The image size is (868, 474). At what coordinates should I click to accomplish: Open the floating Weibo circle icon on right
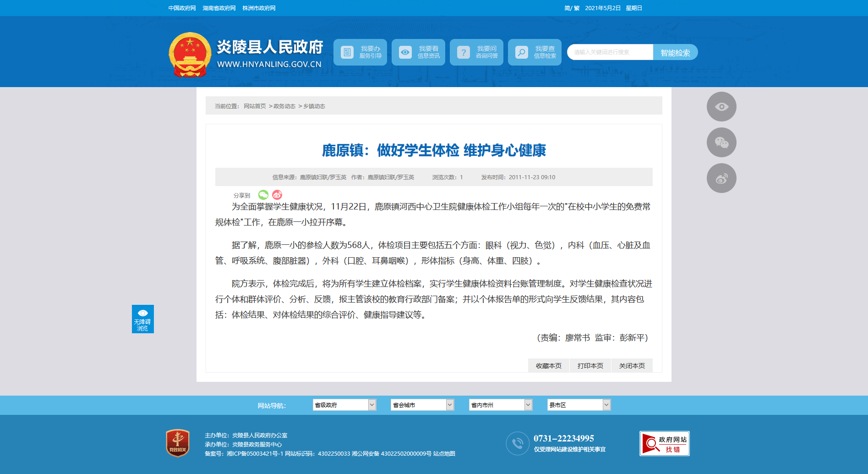[x=721, y=178]
